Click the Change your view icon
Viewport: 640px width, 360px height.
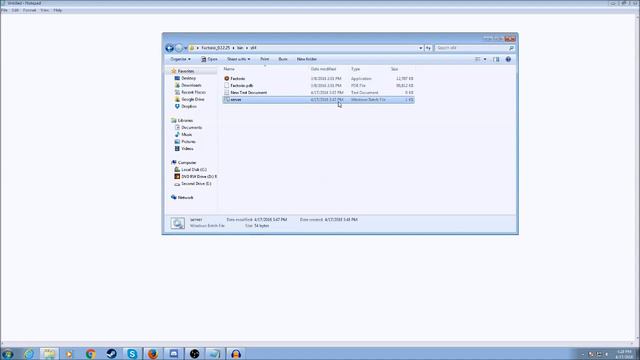(x=478, y=59)
